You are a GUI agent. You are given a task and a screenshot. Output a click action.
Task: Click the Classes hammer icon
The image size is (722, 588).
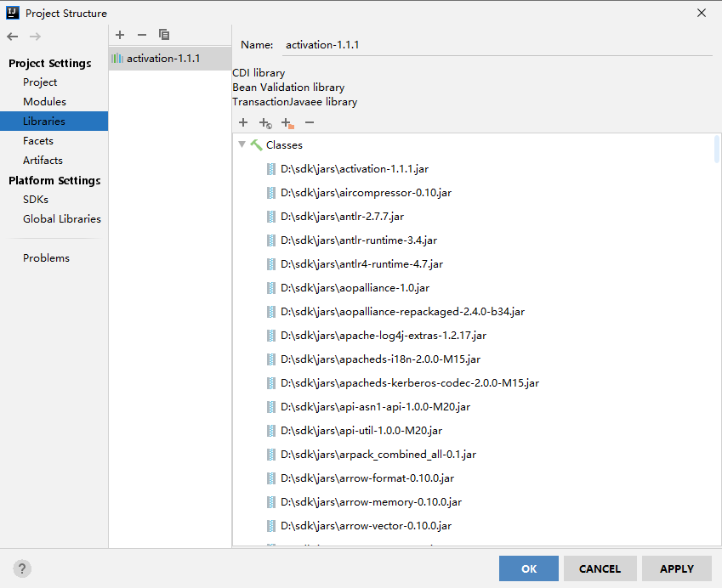point(257,145)
